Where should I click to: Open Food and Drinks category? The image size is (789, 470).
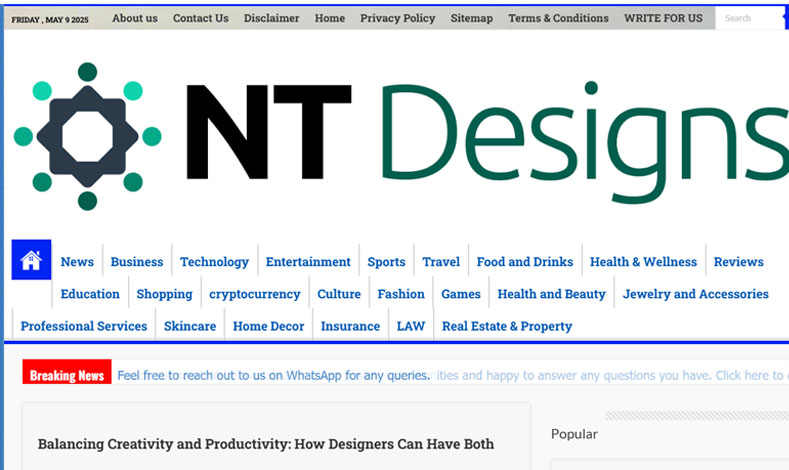(x=525, y=262)
